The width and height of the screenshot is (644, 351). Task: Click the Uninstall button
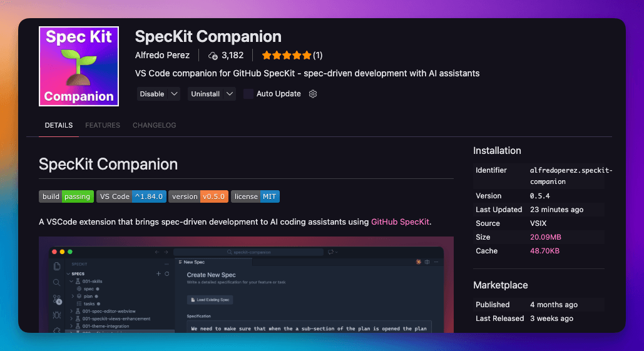[205, 94]
